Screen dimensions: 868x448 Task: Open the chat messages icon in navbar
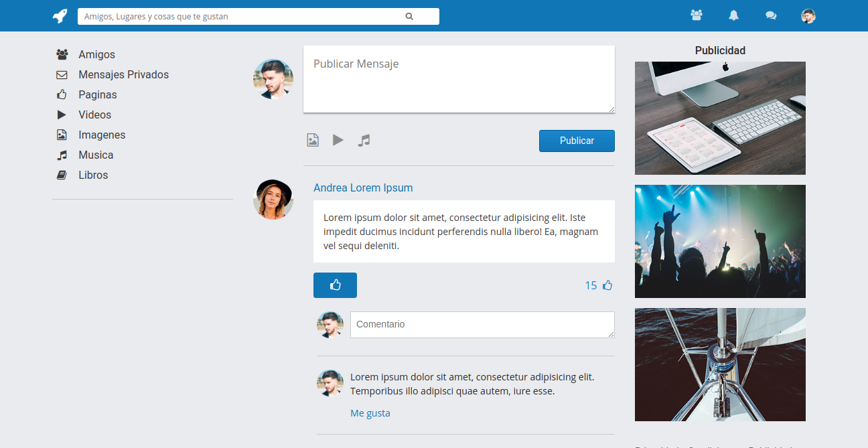tap(771, 15)
